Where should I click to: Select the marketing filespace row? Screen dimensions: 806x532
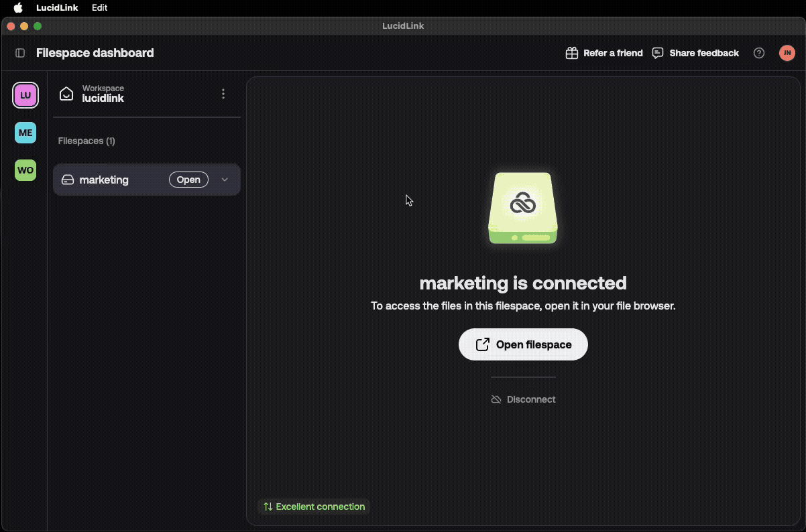(147, 180)
